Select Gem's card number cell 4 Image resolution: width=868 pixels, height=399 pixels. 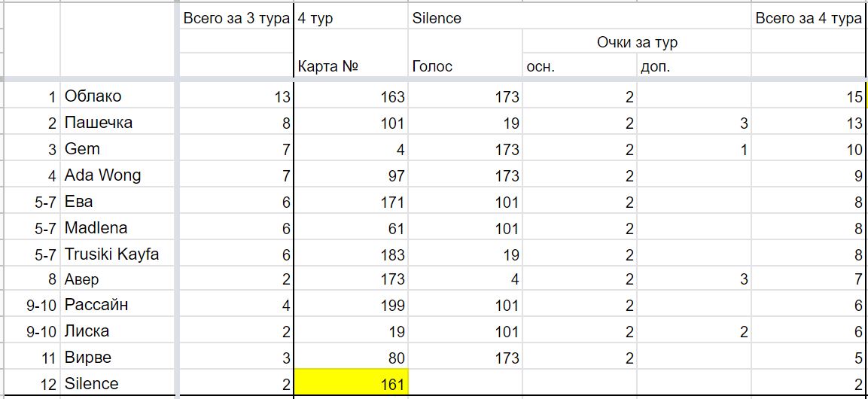351,149
